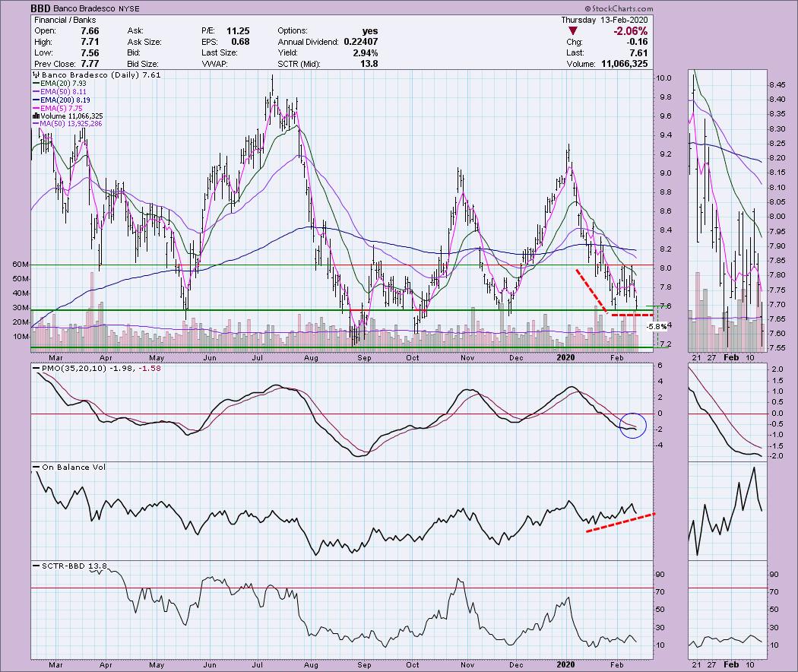Click the 'Financial / Banks' sector label
This screenshot has width=798, height=672.
(65, 20)
